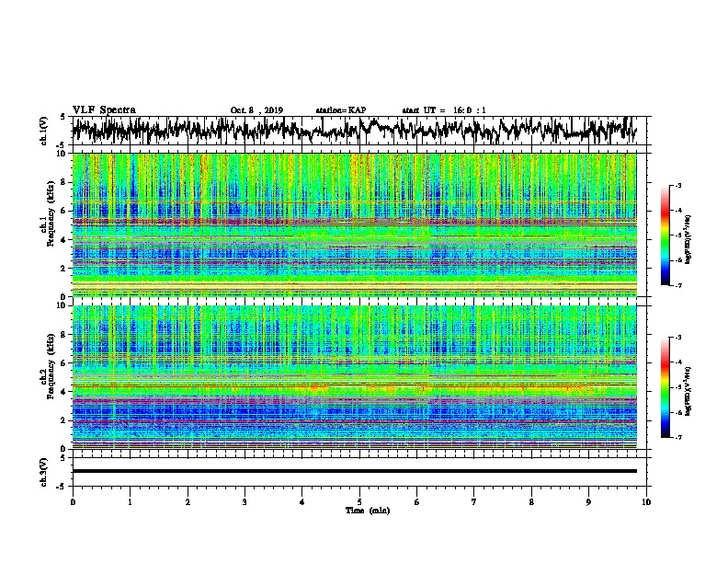Click time axis tick label 6
Image resolution: width=728 pixels, height=563 pixels.
pos(417,502)
